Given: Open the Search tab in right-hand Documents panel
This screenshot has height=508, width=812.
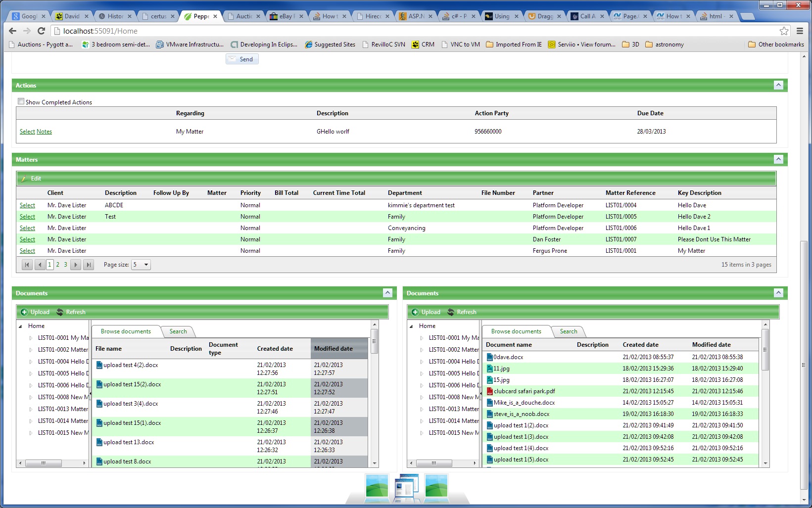Looking at the screenshot, I should pos(569,331).
